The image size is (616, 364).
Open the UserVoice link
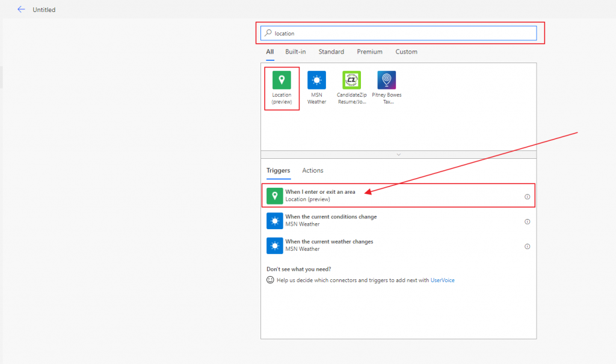pyautogui.click(x=442, y=280)
